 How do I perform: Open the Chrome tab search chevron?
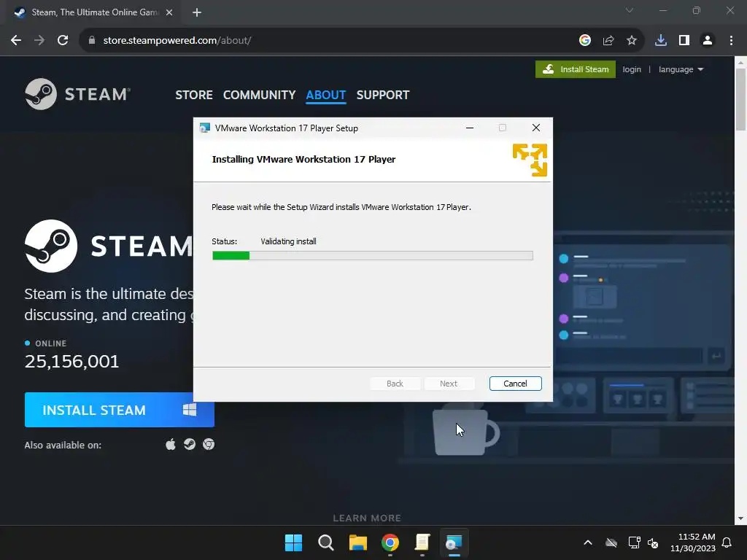click(630, 10)
